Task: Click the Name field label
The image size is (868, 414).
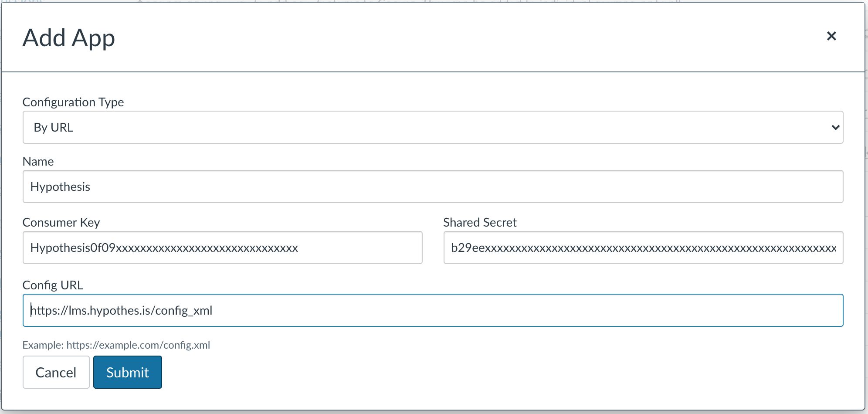Action: (38, 161)
